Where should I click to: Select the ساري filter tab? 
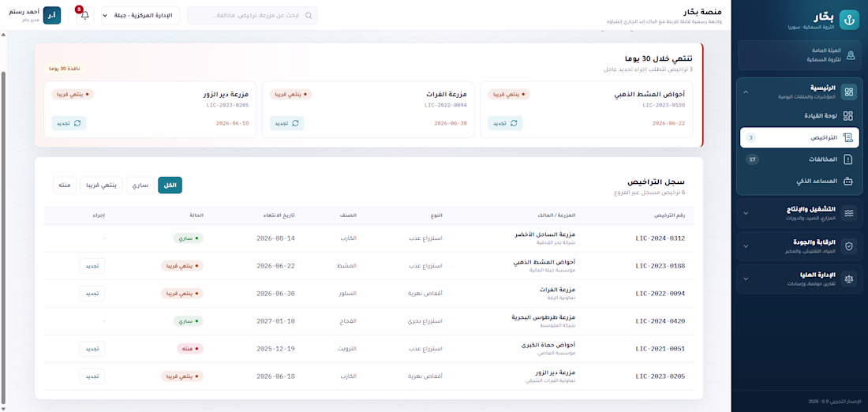(140, 185)
